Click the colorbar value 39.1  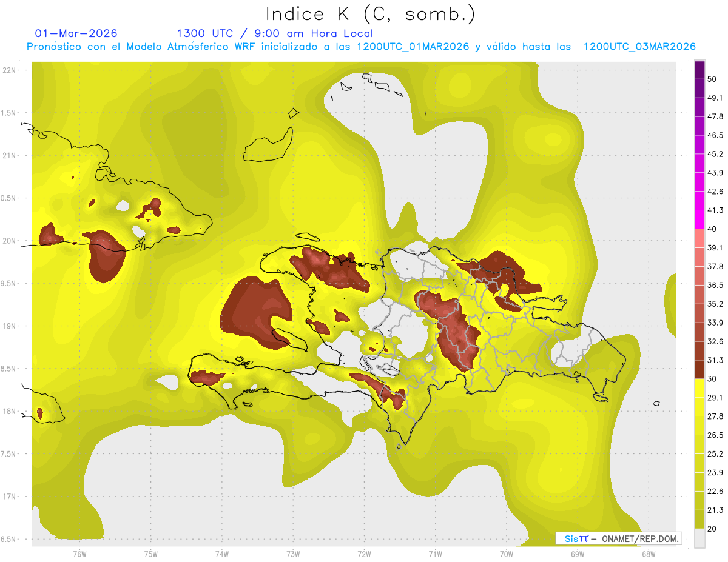click(x=715, y=247)
